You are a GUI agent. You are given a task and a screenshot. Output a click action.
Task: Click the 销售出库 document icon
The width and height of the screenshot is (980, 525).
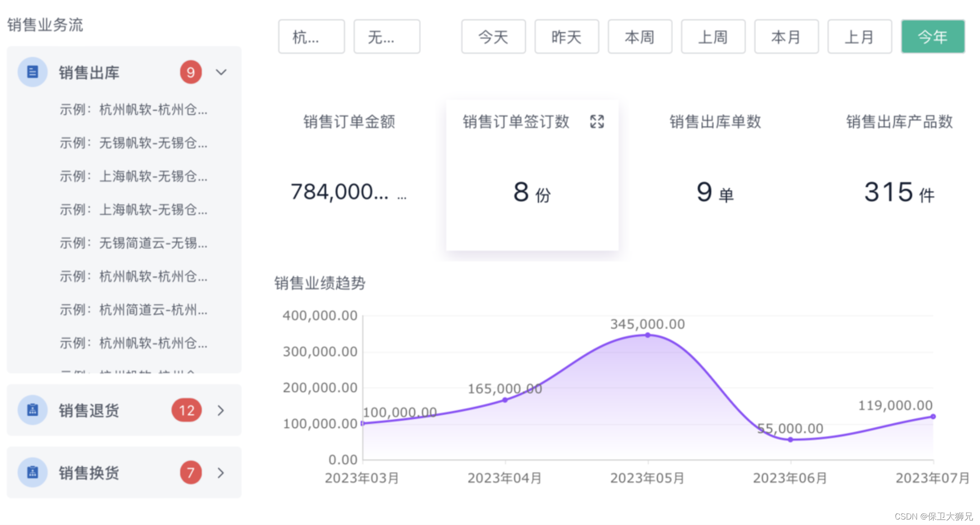32,72
